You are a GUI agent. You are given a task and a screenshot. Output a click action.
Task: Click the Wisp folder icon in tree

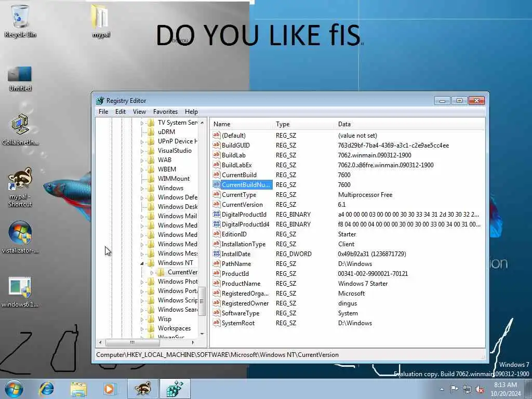(151, 318)
